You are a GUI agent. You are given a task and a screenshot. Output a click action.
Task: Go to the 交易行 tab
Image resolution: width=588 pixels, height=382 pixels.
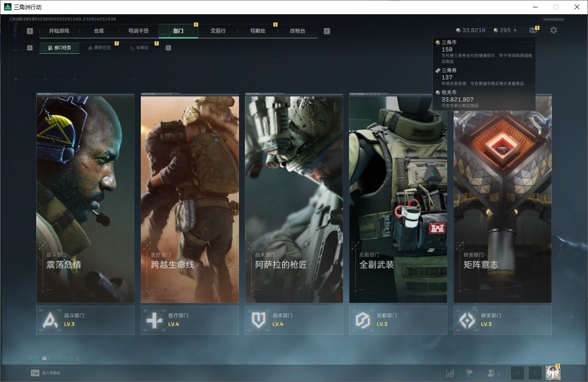point(218,31)
